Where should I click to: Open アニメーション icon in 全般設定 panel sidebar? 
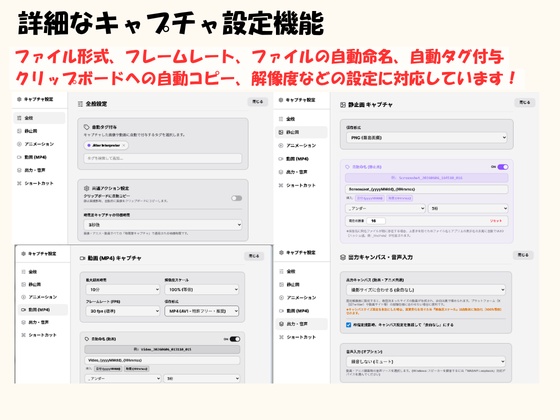(x=19, y=144)
